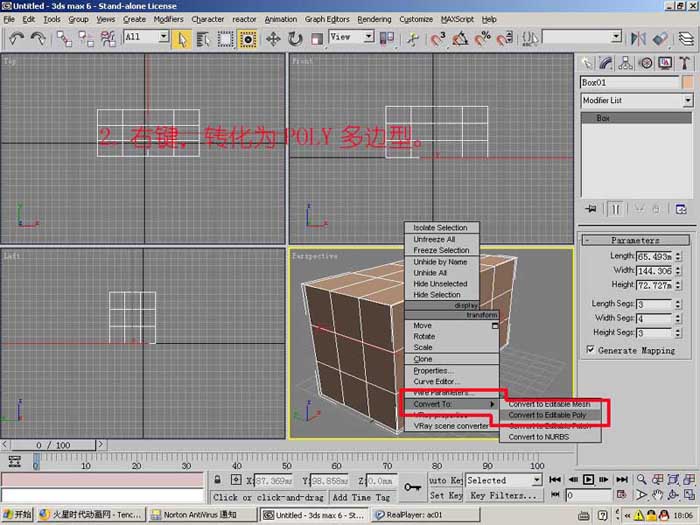Click Select and Manipulate icon
Screen dimensions: 700x525
(413, 39)
